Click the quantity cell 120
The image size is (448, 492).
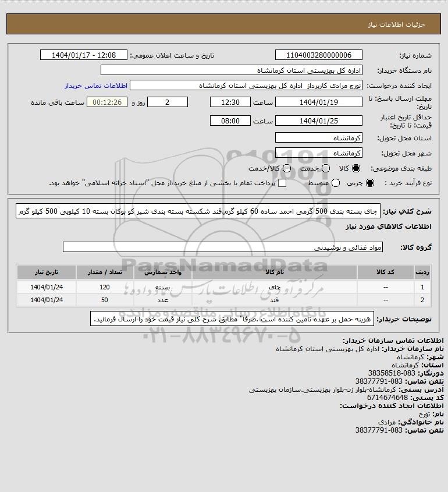point(105,287)
